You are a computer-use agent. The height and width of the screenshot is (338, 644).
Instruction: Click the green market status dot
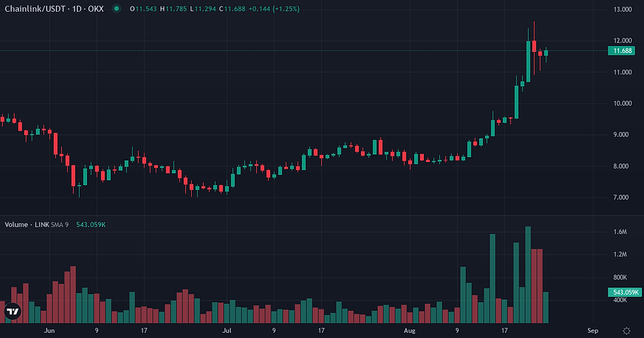pos(117,9)
